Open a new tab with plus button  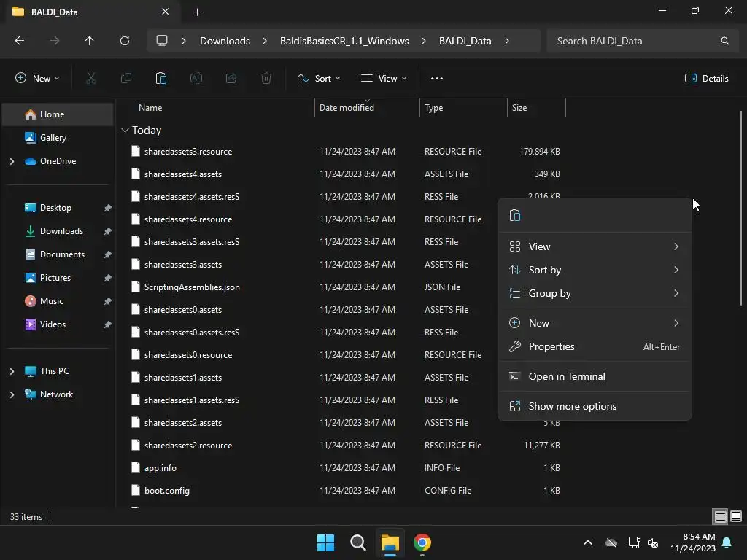pos(197,12)
